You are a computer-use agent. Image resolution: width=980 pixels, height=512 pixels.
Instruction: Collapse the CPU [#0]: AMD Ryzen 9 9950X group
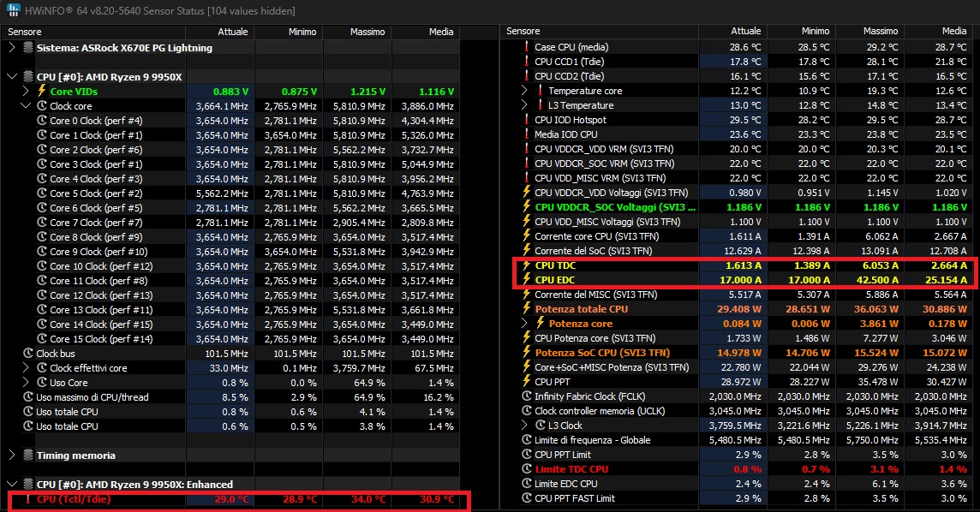click(12, 77)
